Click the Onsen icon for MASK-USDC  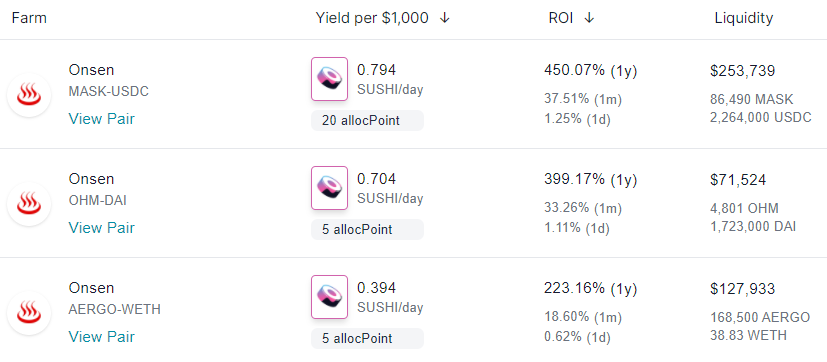[29, 95]
